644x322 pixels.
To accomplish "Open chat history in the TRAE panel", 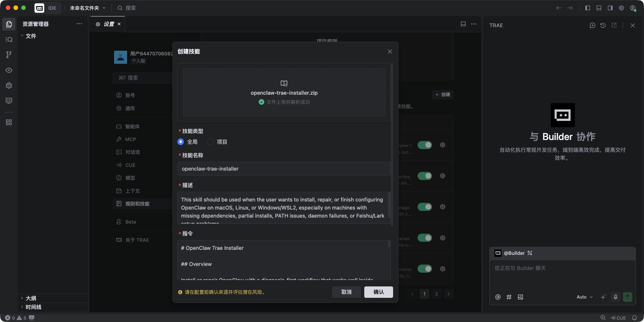I will pyautogui.click(x=603, y=26).
